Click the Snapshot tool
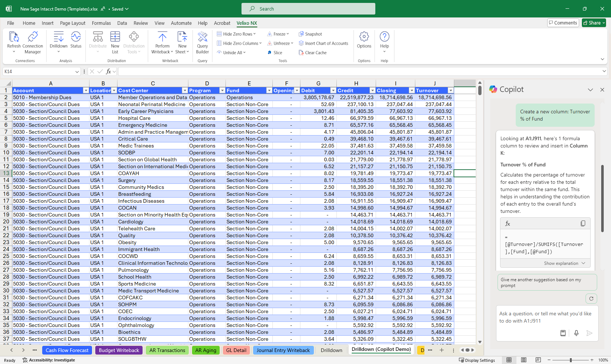The image size is (611, 364). tap(310, 34)
